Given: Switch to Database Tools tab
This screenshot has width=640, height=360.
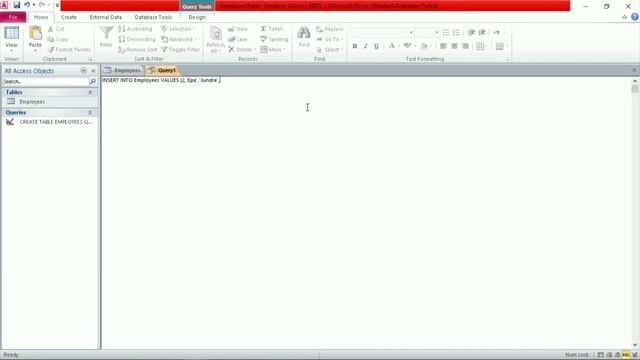Looking at the screenshot, I should pos(153,17).
